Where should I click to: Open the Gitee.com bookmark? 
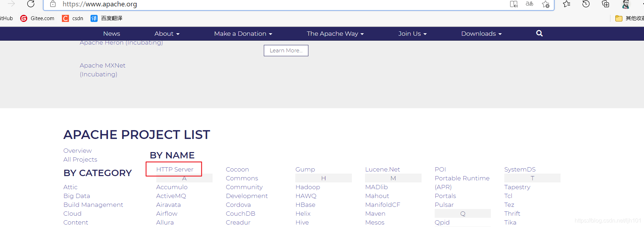37,18
